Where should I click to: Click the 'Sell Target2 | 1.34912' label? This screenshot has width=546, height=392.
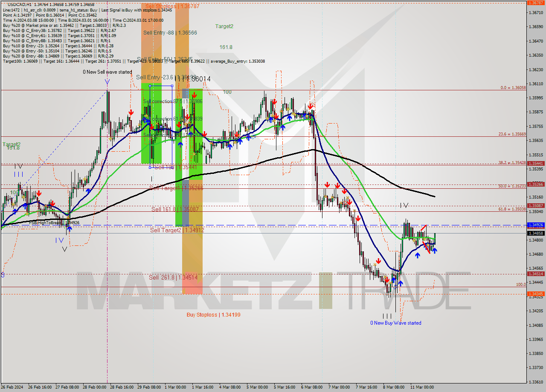click(x=177, y=230)
